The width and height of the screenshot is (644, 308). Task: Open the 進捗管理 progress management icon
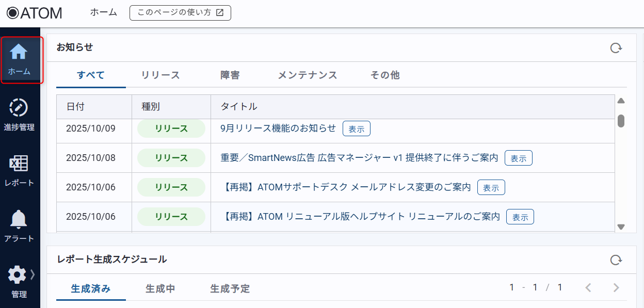pos(19,108)
